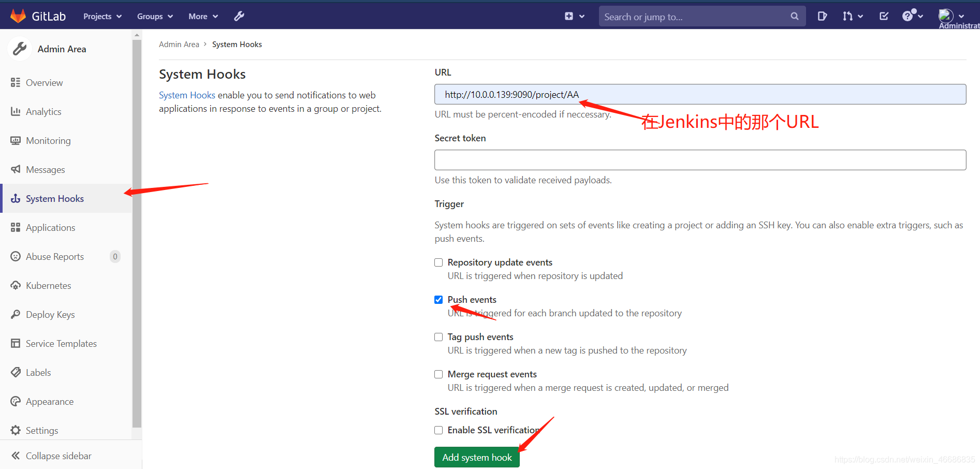This screenshot has width=980, height=469.
Task: Expand the Projects dropdown menu
Action: click(103, 16)
